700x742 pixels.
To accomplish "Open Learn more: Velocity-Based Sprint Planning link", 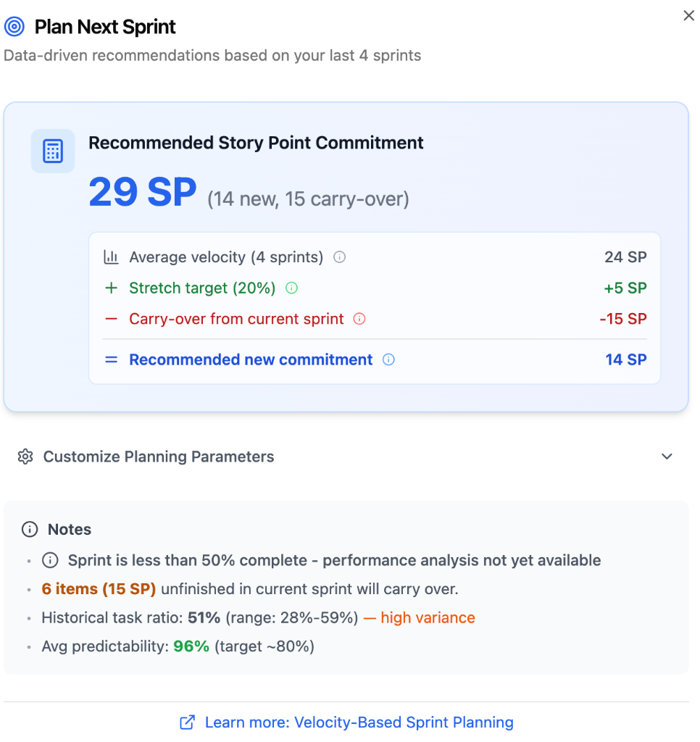I will 359,722.
